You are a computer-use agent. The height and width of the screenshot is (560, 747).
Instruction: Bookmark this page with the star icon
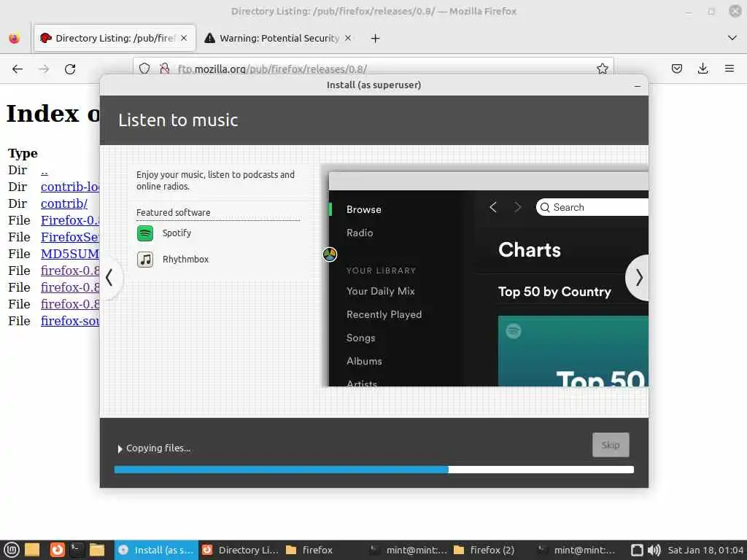coord(602,69)
